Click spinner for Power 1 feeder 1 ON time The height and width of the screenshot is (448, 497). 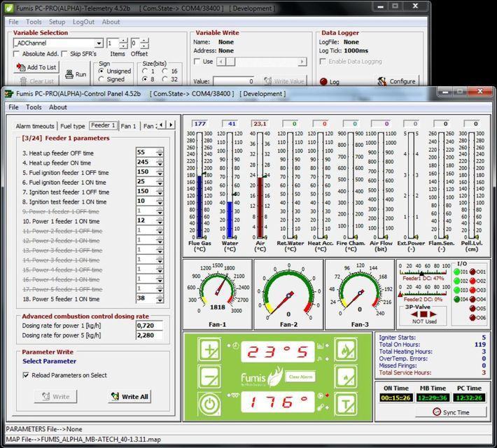click(160, 220)
